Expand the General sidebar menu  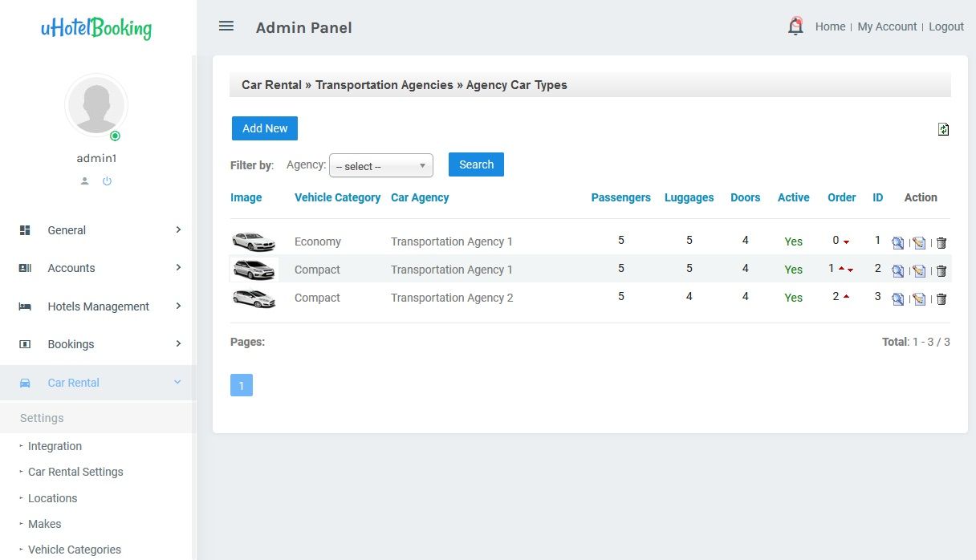coord(100,230)
